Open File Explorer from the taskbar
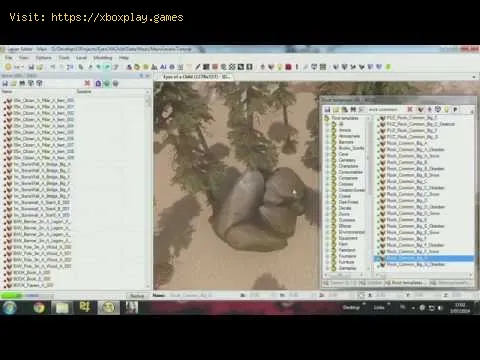The height and width of the screenshot is (360, 480). pyautogui.click(x=62, y=308)
